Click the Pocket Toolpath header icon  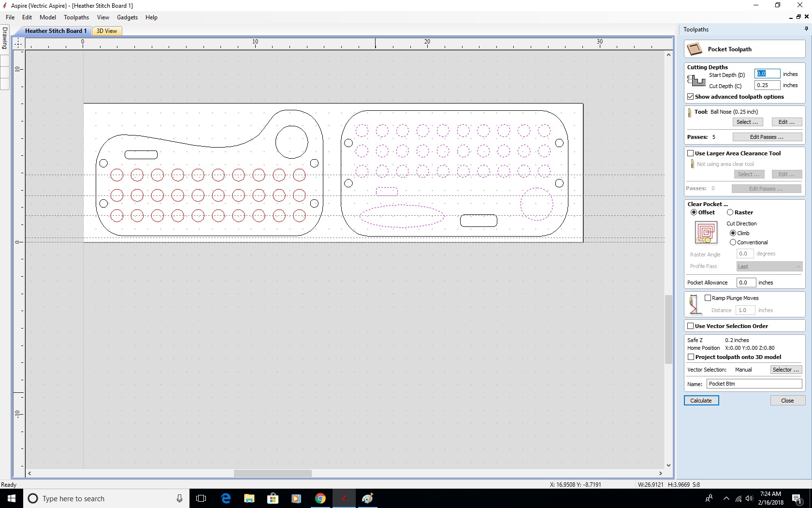tap(695, 49)
